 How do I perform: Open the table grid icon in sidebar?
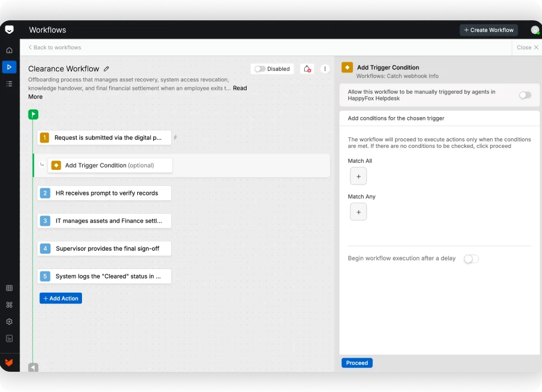[10, 288]
